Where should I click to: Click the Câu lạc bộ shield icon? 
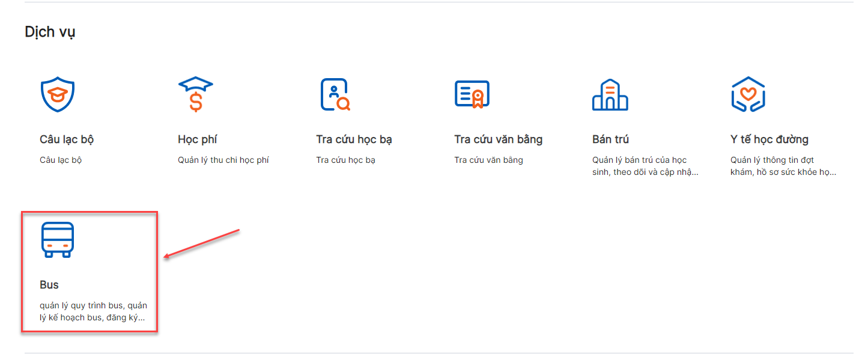(58, 94)
